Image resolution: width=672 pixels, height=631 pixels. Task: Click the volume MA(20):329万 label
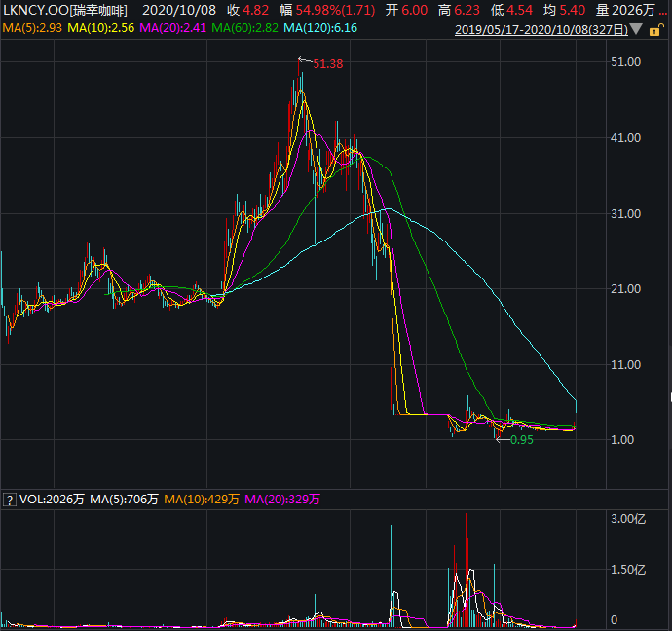(282, 500)
